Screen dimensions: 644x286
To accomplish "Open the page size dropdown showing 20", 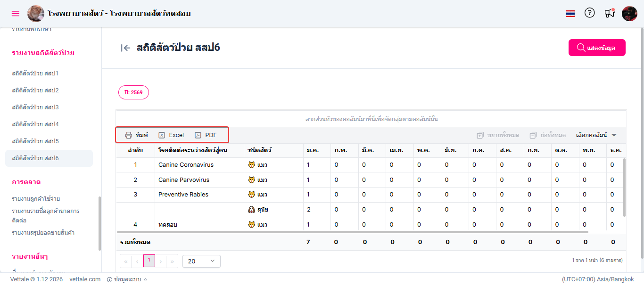I will [201, 261].
